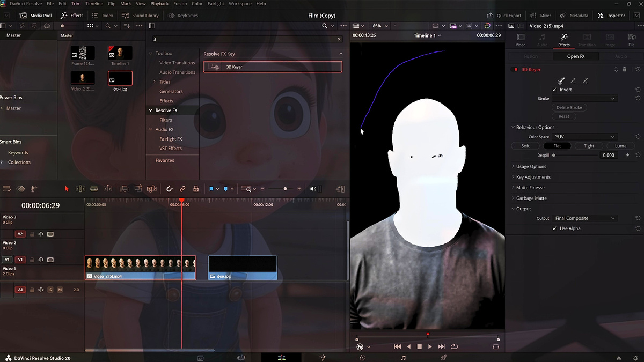Select the Blade edit mode tool

94,189
